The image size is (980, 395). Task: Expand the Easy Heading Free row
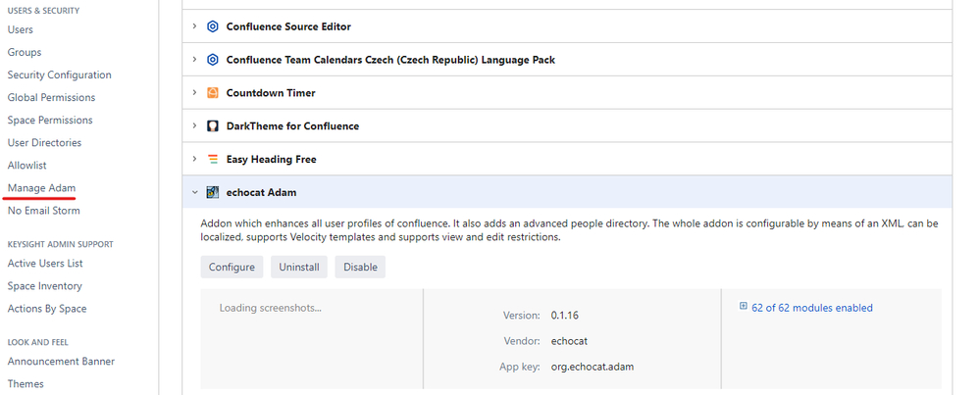pyautogui.click(x=194, y=159)
